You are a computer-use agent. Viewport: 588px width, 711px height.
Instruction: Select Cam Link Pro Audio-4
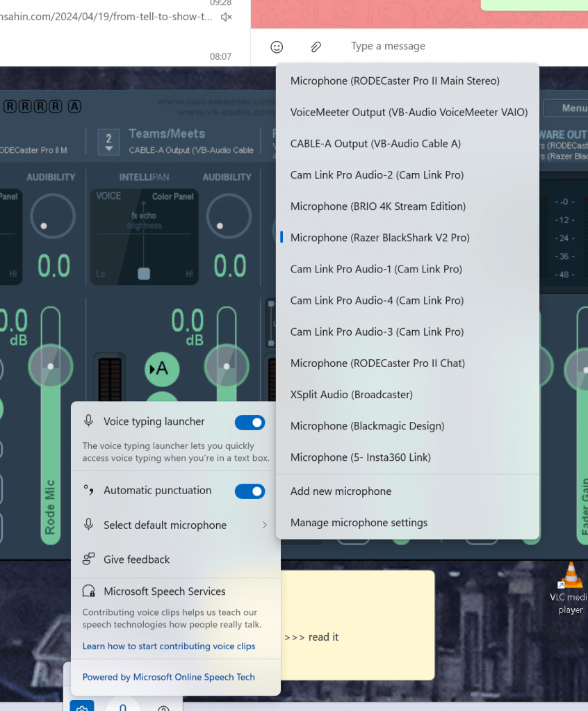(x=407, y=300)
